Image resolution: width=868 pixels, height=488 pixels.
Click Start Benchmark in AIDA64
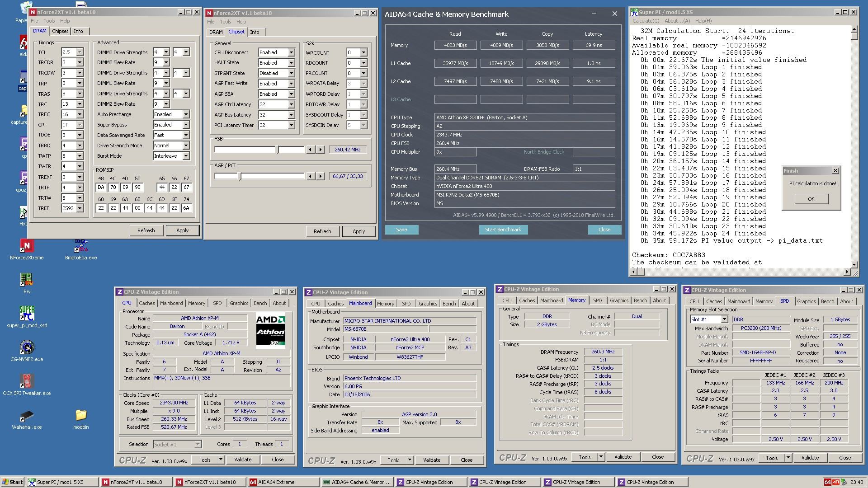pyautogui.click(x=503, y=230)
